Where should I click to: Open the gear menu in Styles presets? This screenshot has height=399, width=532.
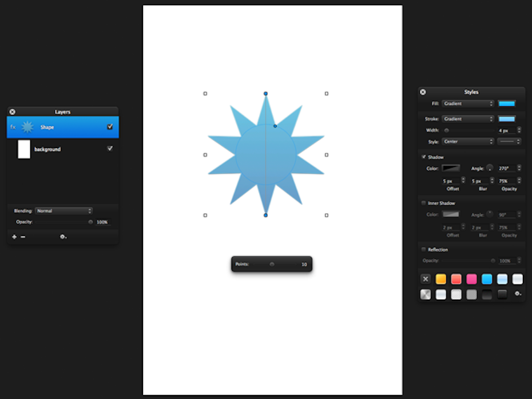pos(518,294)
